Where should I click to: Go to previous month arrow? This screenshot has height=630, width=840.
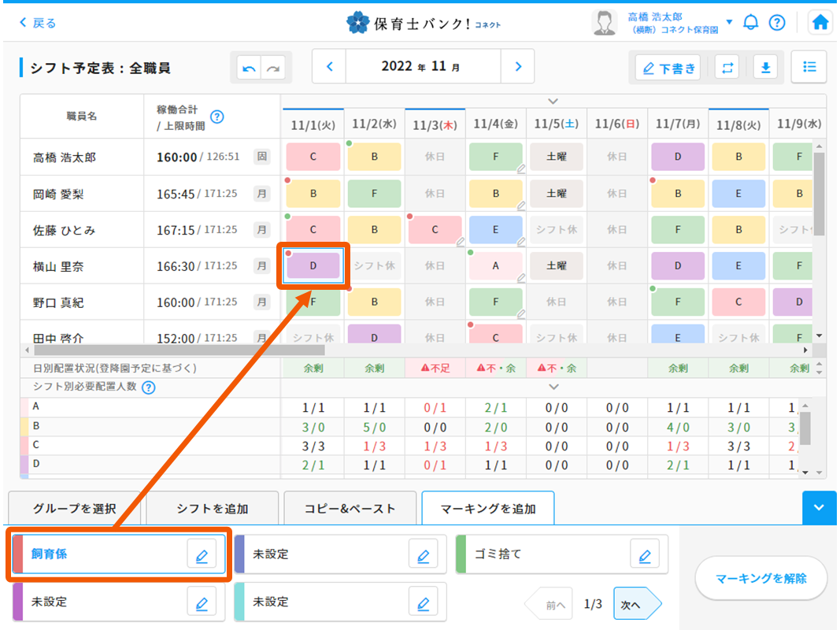point(329,67)
